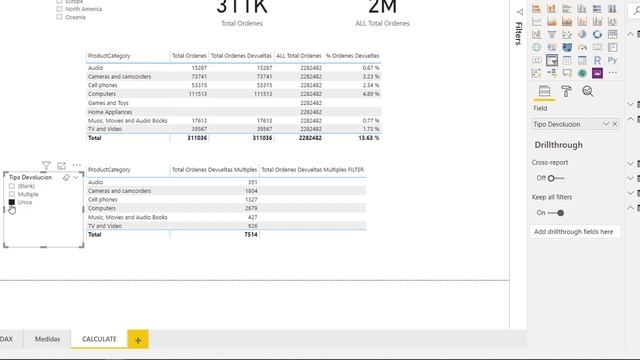The height and width of the screenshot is (360, 640).
Task: Open the get more visuals ellipsis
Action: tap(612, 73)
